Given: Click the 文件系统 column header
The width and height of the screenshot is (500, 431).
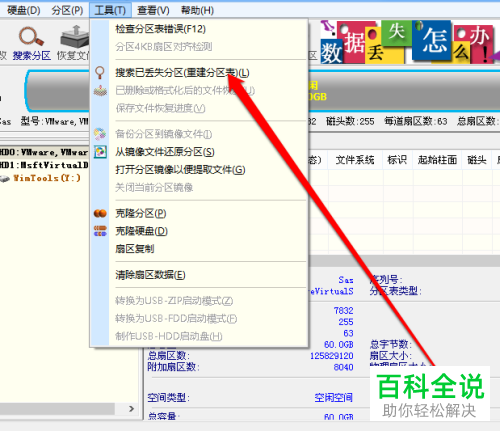Looking at the screenshot, I should coord(355,160).
